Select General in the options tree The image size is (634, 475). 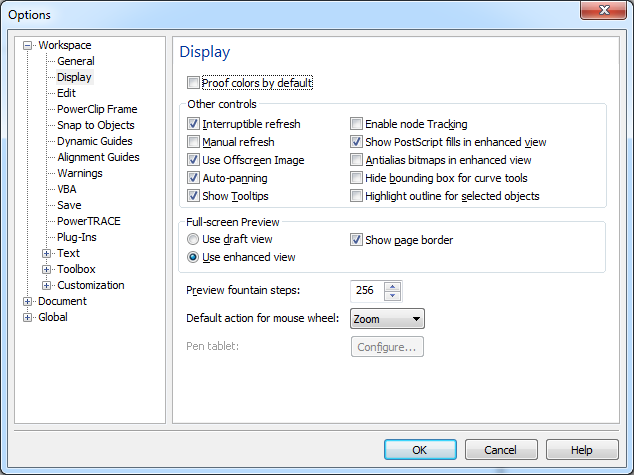76,61
